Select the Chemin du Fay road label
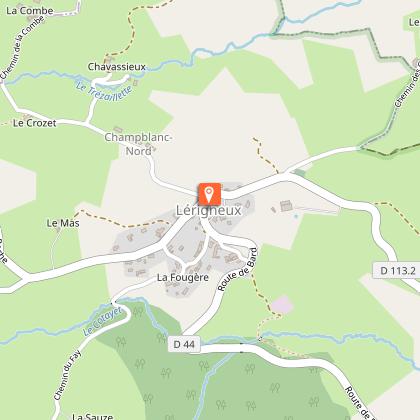Viewport: 420px width, 420px height. tap(68, 375)
